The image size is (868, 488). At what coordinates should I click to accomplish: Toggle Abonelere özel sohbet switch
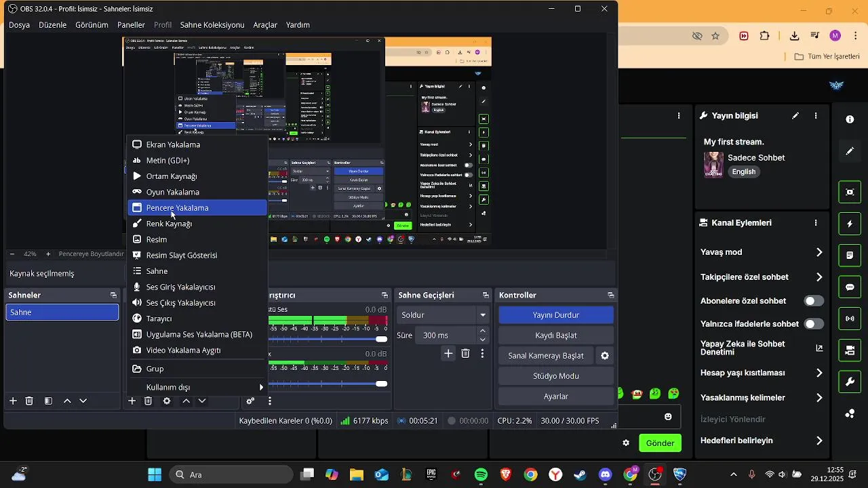click(814, 301)
